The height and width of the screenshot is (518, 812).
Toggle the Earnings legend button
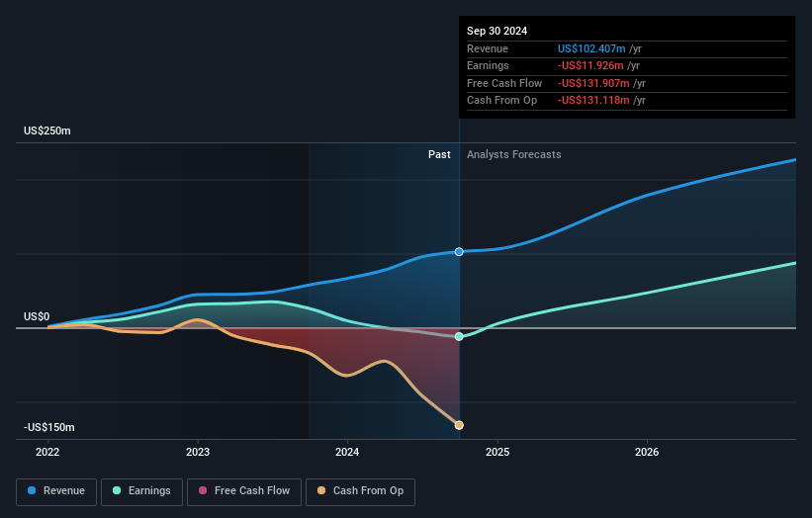coord(141,491)
